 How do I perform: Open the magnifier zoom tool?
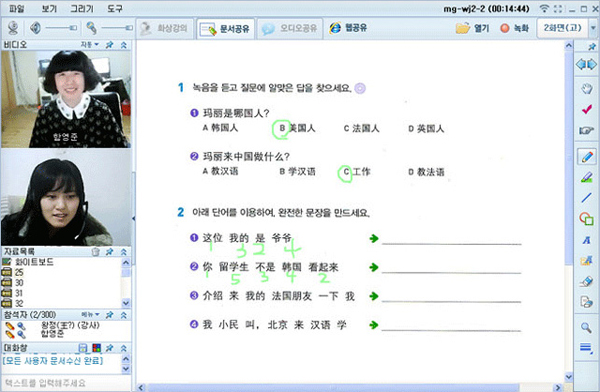(x=586, y=327)
